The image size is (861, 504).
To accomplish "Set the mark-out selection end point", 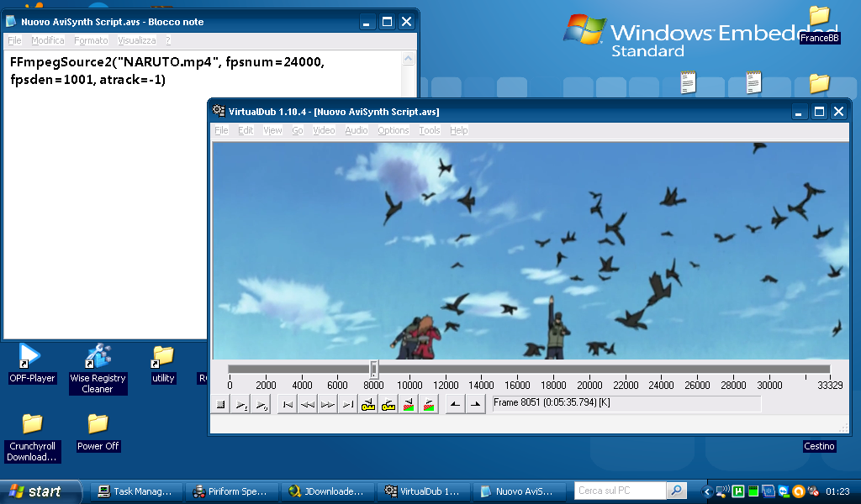I will click(x=475, y=405).
